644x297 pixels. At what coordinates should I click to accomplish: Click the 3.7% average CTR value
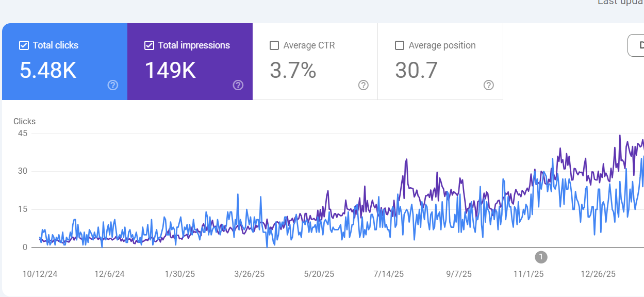(293, 70)
